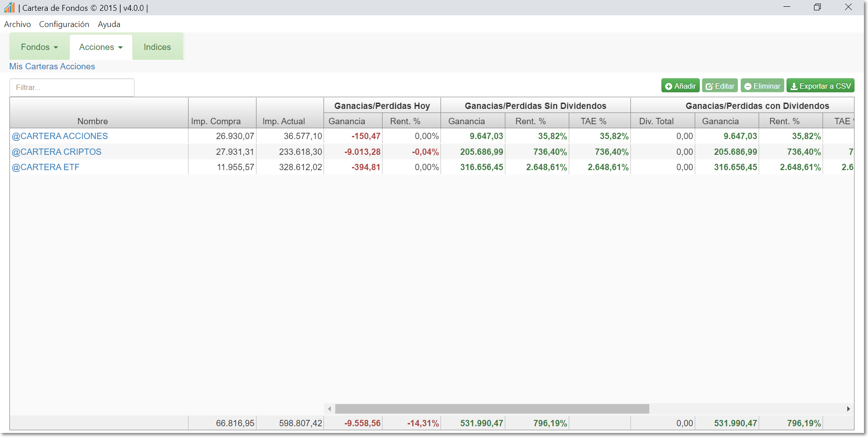
Task: Click the Div. Total column header
Action: (x=657, y=121)
